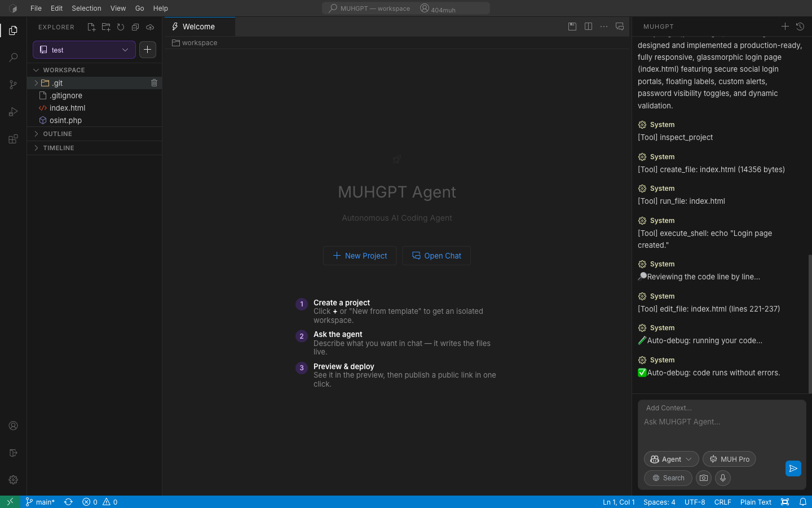The width and height of the screenshot is (812, 508).
Task: Split the editor with the layout icon
Action: [x=588, y=27]
